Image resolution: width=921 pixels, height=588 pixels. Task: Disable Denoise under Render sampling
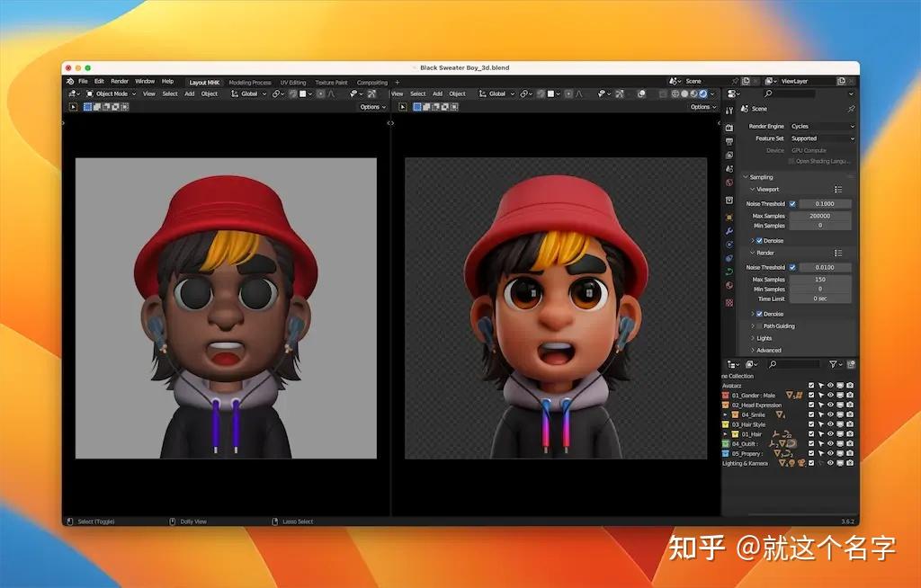(760, 314)
